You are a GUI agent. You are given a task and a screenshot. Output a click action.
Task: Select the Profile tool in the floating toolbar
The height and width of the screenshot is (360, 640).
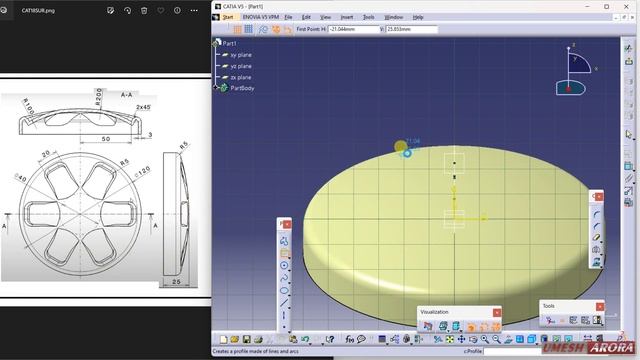pos(284,241)
